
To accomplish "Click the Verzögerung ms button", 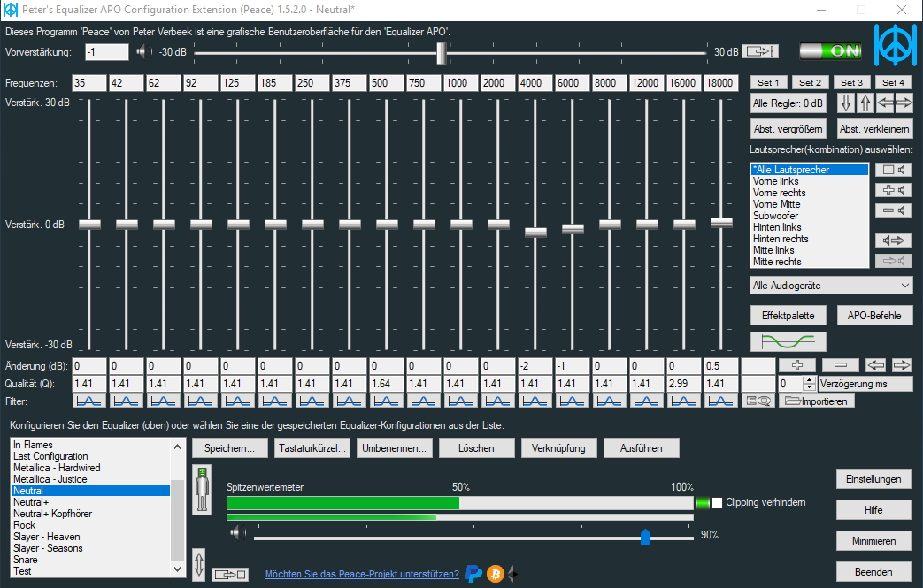I will (x=865, y=384).
